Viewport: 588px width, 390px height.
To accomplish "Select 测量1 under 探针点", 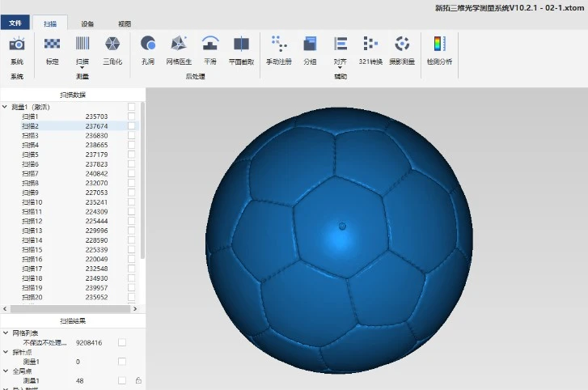I will (31, 362).
